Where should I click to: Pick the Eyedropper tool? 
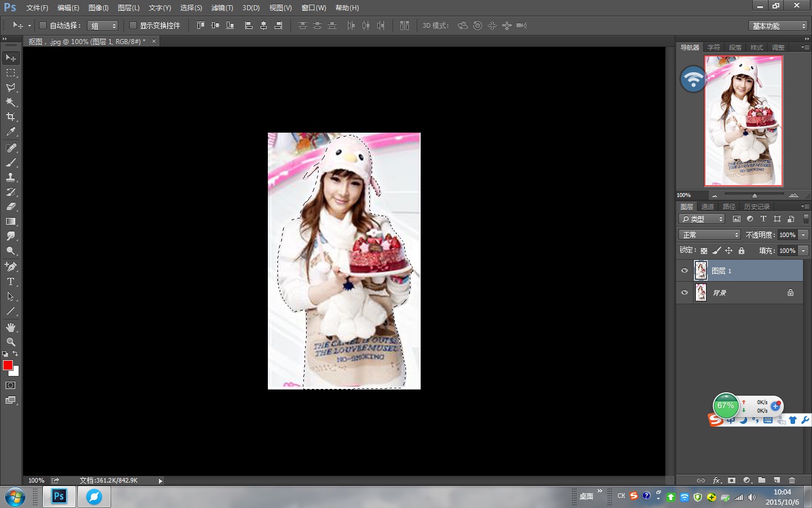click(11, 132)
